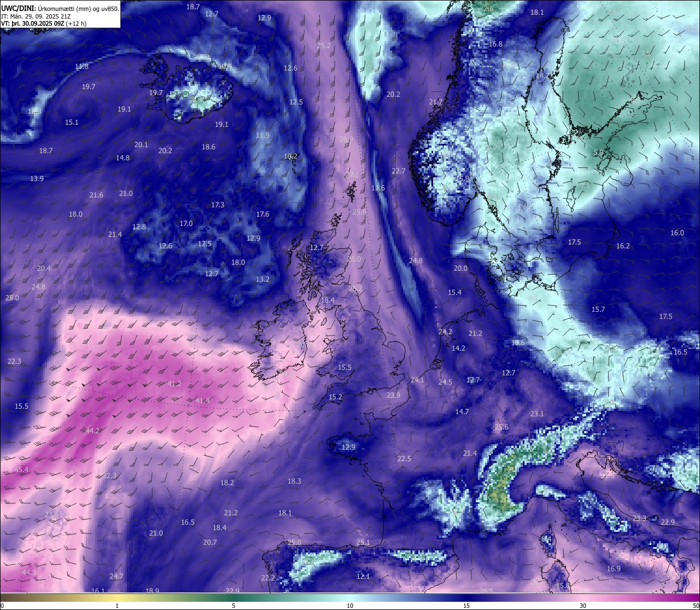Click the 16.1 value on the map
This screenshot has height=610, width=700.
(x=98, y=591)
